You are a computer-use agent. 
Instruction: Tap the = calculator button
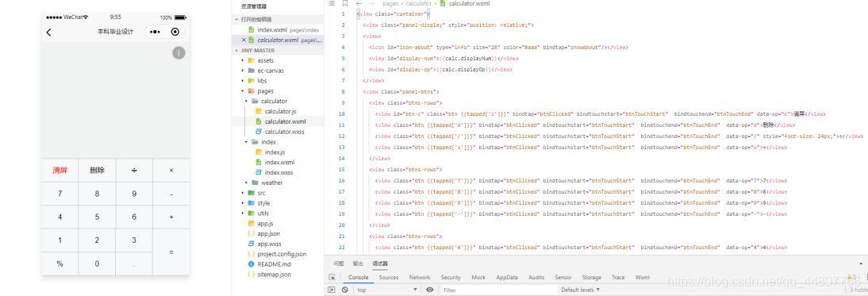pos(171,252)
